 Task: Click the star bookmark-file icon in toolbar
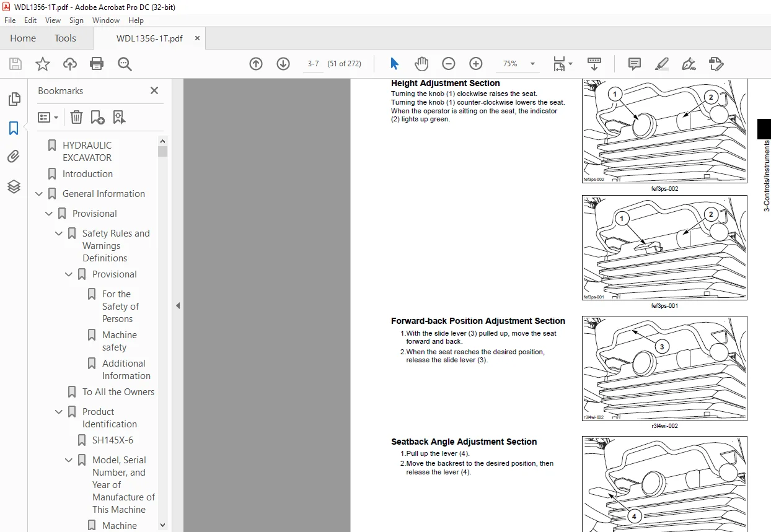click(x=42, y=64)
